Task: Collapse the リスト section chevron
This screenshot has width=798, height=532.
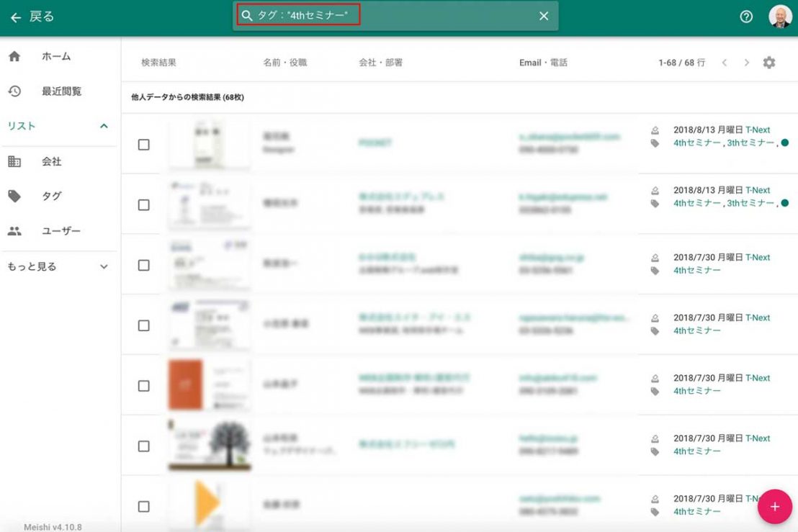Action: (x=104, y=126)
